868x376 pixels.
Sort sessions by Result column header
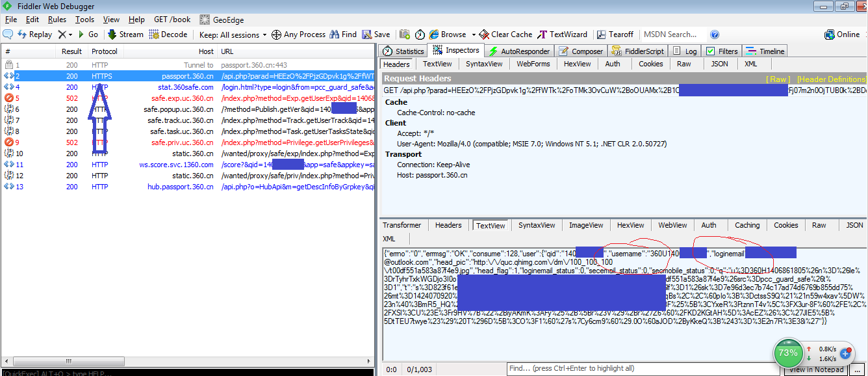click(x=71, y=51)
